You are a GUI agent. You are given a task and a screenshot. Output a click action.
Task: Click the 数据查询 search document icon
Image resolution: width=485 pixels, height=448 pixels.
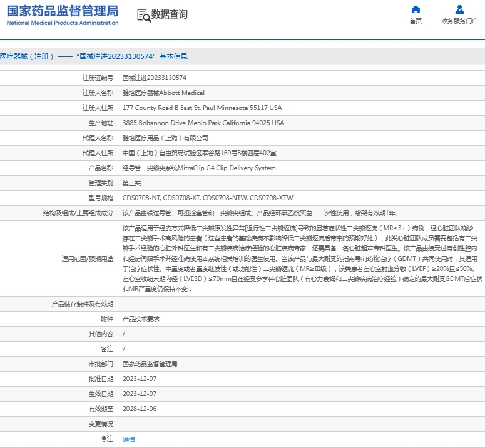coord(144,15)
